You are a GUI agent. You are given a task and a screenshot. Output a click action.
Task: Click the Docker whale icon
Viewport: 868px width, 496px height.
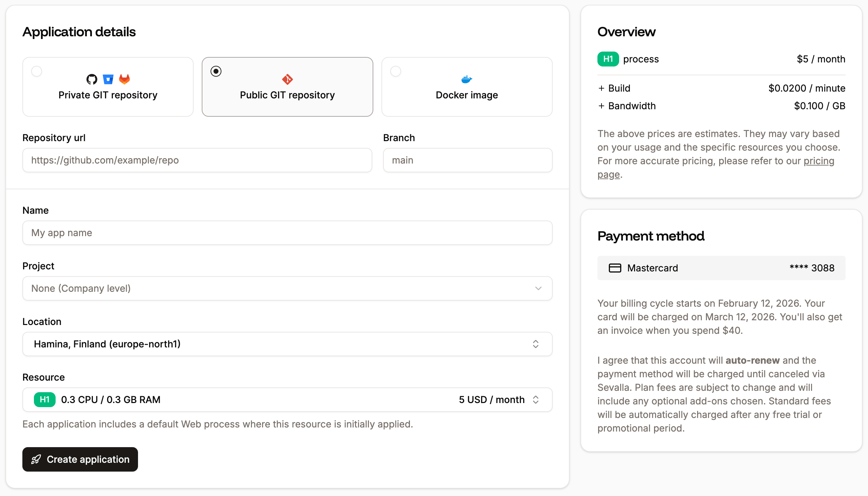(466, 79)
